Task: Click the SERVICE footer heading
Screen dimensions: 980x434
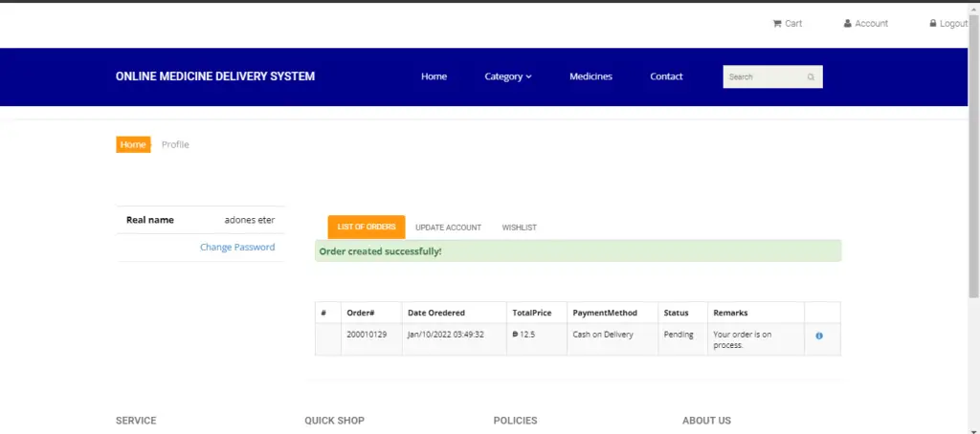Action: pyautogui.click(x=136, y=421)
